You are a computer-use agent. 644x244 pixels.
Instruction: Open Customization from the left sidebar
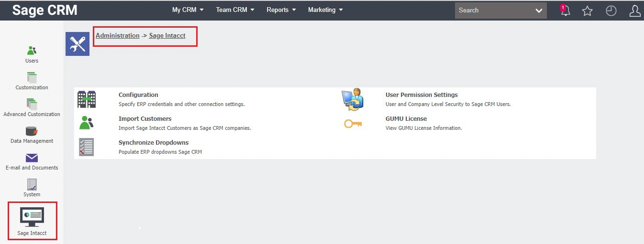(x=32, y=77)
